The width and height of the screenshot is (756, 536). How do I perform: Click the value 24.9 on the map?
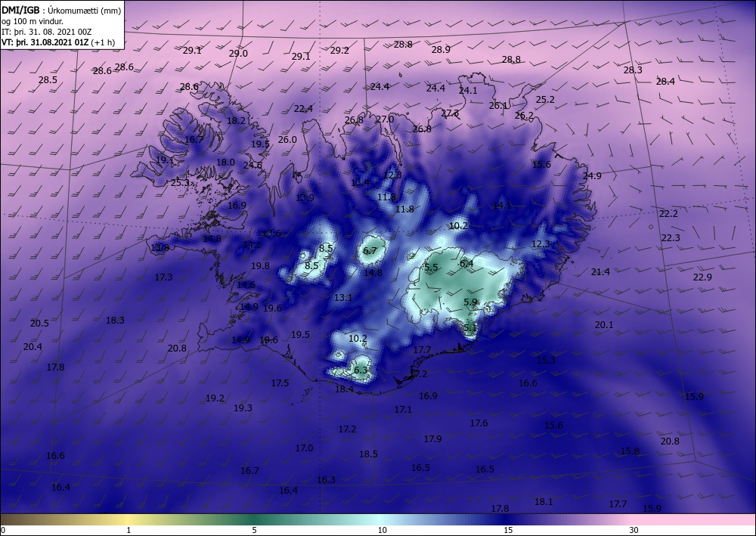pyautogui.click(x=592, y=176)
